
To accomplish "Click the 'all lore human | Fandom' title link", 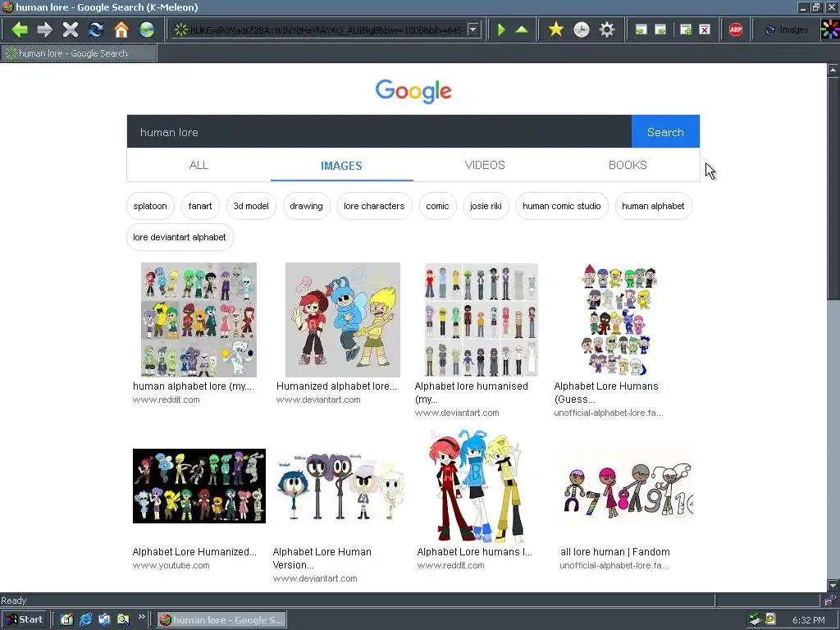I will point(615,552).
